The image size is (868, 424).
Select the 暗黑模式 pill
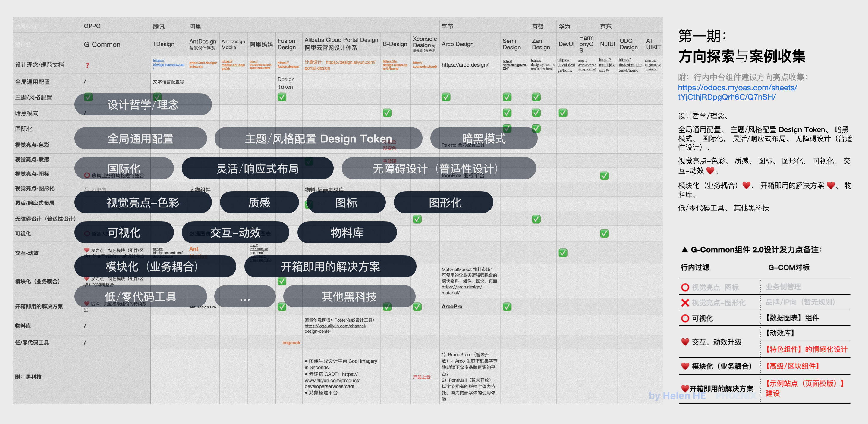(x=483, y=139)
